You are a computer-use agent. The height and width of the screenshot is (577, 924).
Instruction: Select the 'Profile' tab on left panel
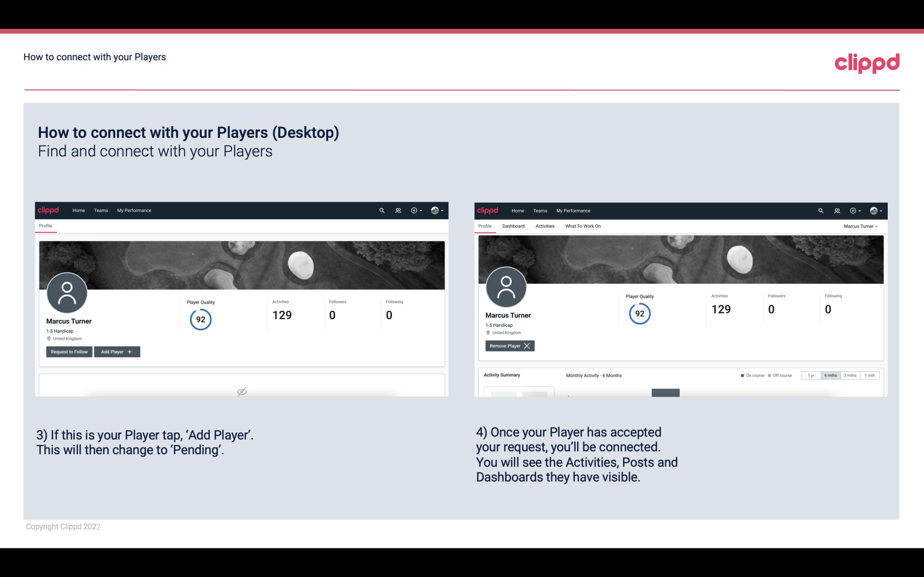(45, 226)
